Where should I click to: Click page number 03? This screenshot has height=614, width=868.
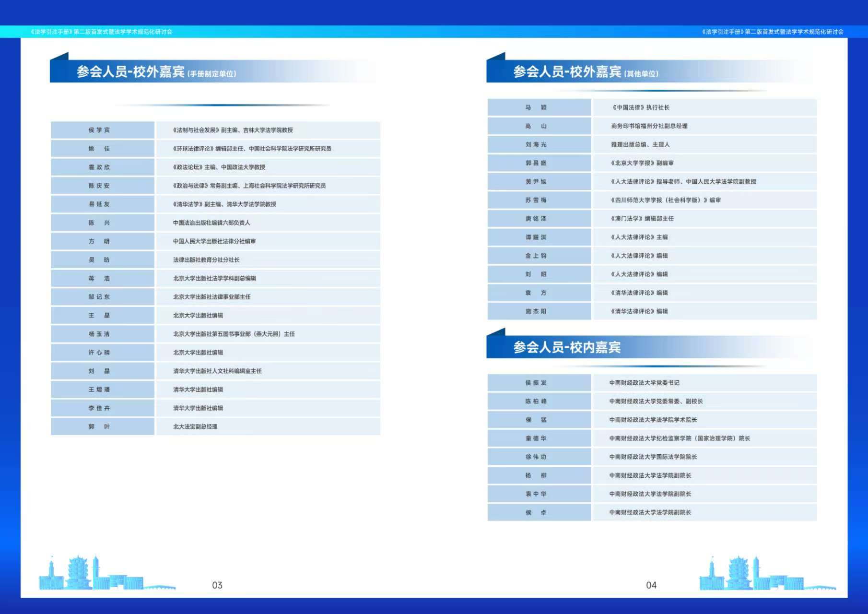[217, 585]
